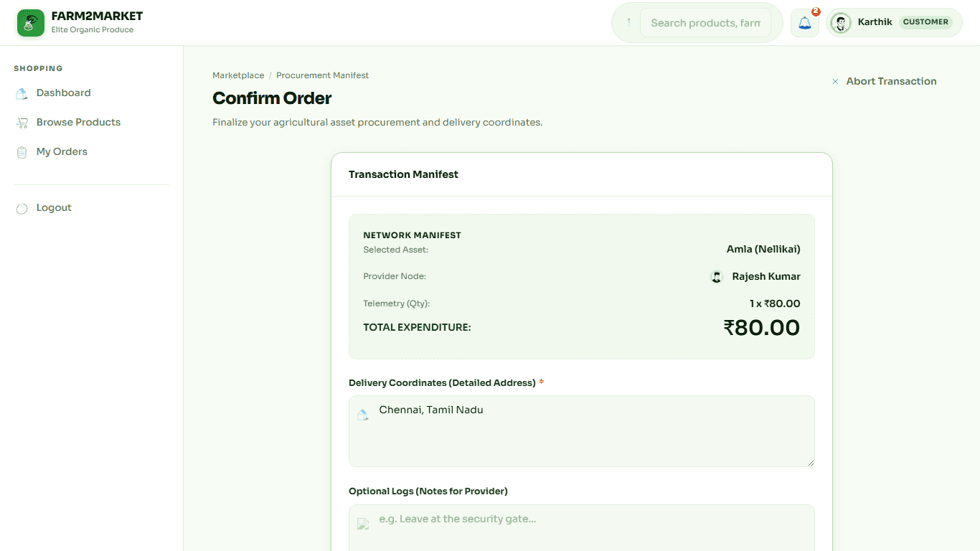980x551 pixels.
Task: Click the Procurement Manifest breadcrumb
Action: pyautogui.click(x=323, y=75)
